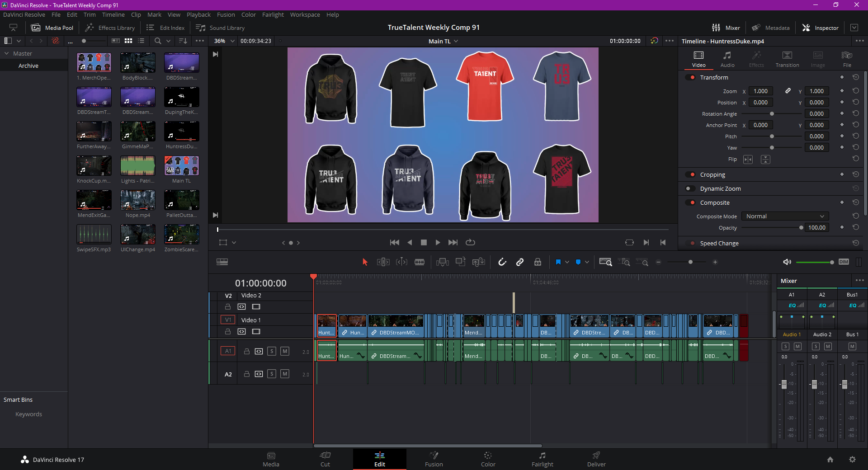
Task: Click the blue flag icon
Action: tap(558, 262)
